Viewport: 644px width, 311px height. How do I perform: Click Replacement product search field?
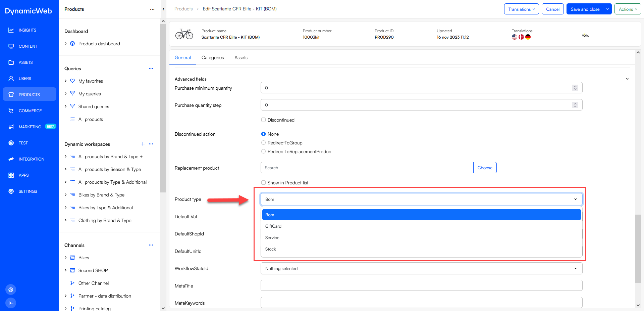pos(367,168)
